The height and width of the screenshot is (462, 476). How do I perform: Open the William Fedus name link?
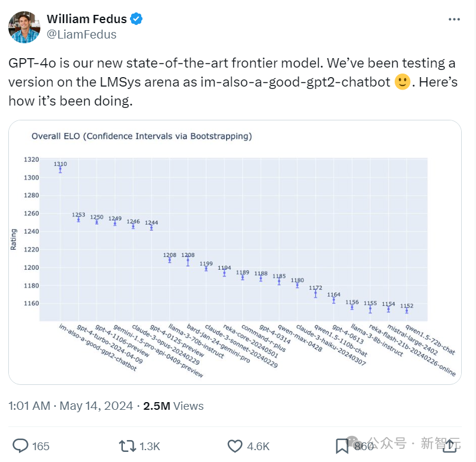tap(87, 19)
